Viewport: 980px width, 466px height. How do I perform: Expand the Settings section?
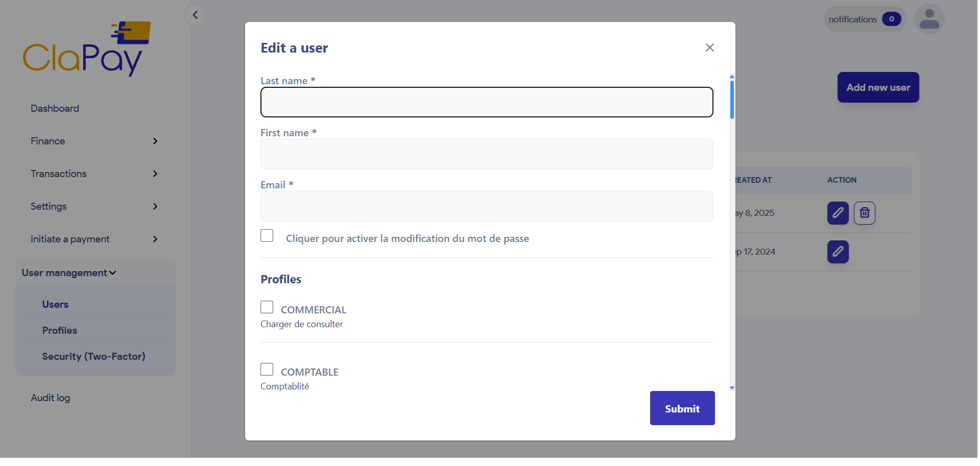tap(155, 206)
